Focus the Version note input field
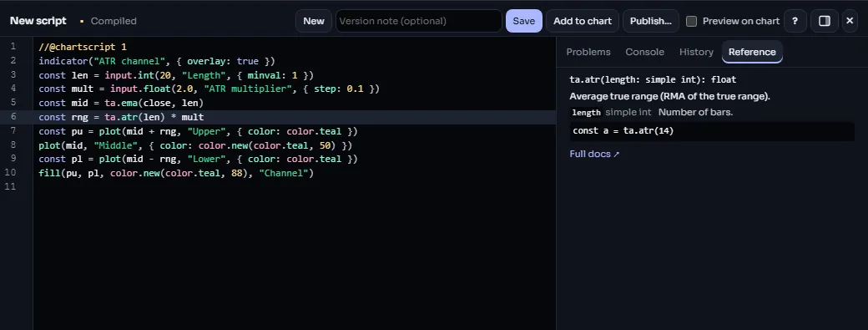Image resolution: width=868 pixels, height=330 pixels. [418, 21]
